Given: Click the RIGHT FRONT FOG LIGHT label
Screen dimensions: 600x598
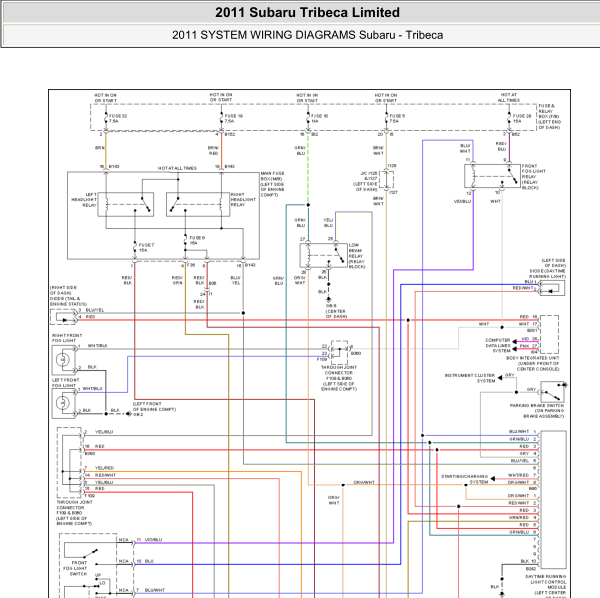Looking at the screenshot, I should coord(67,338).
